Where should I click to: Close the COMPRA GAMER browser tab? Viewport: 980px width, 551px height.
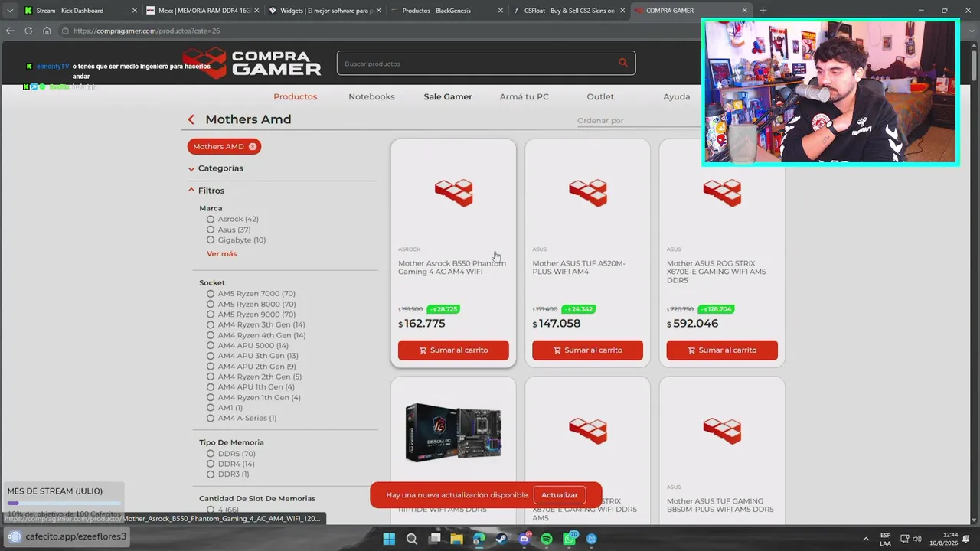point(745,11)
